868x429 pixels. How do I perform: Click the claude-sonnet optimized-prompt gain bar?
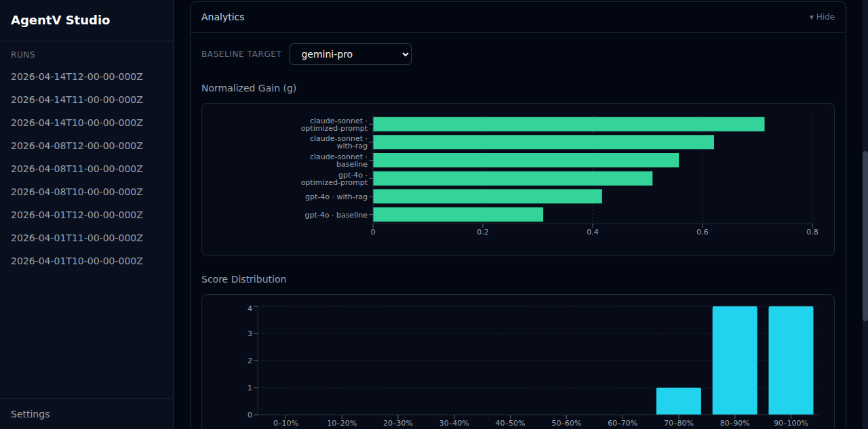(568, 124)
